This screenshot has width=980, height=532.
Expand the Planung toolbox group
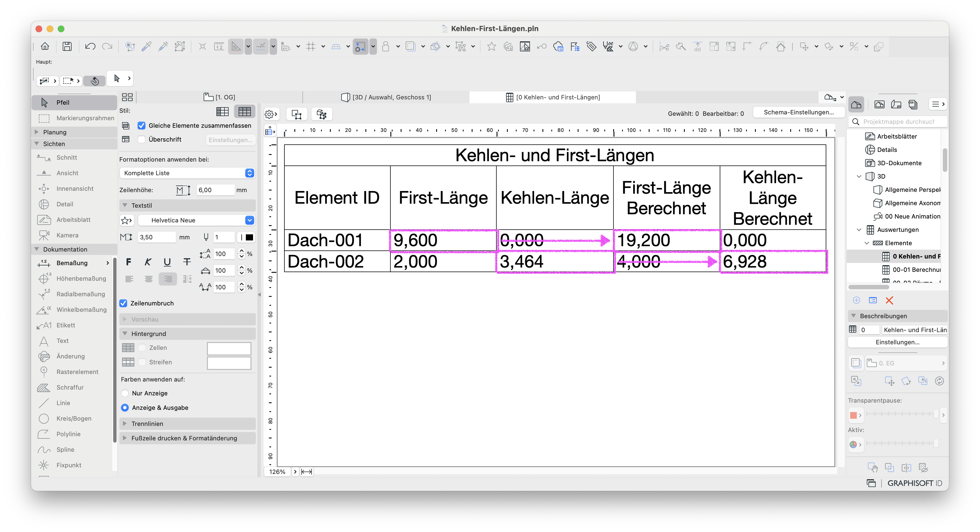point(37,132)
